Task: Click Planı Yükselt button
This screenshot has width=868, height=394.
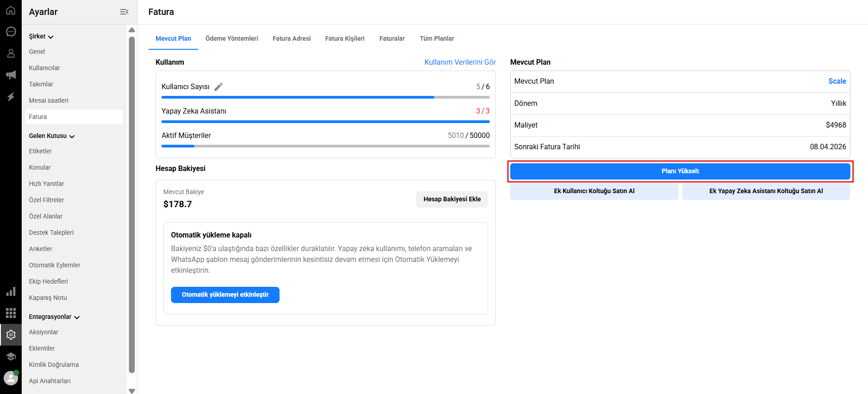Action: pyautogui.click(x=680, y=171)
